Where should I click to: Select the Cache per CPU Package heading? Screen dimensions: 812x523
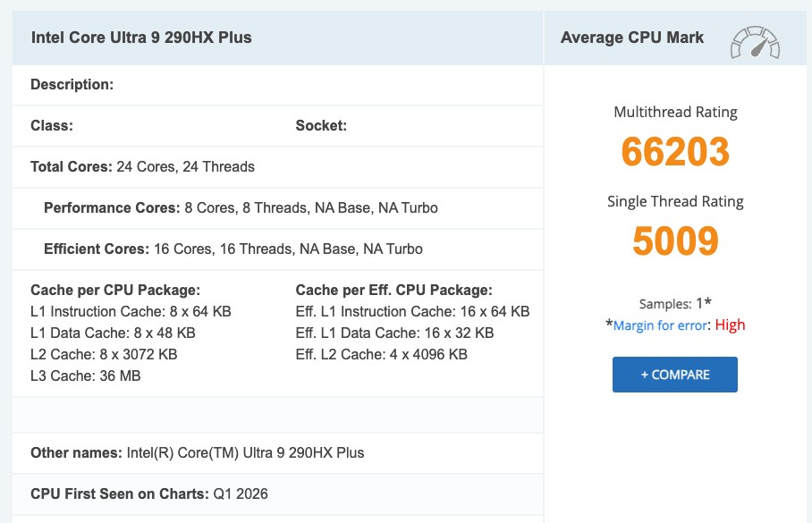tap(114, 290)
